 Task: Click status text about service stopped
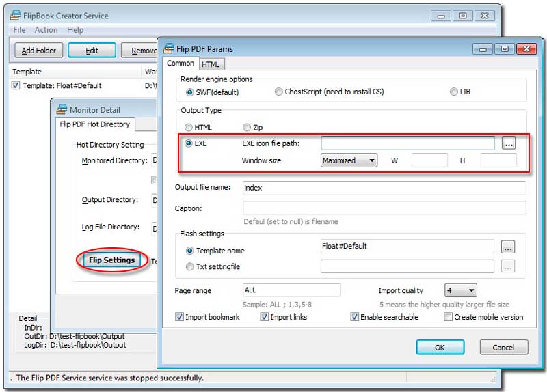(x=110, y=378)
